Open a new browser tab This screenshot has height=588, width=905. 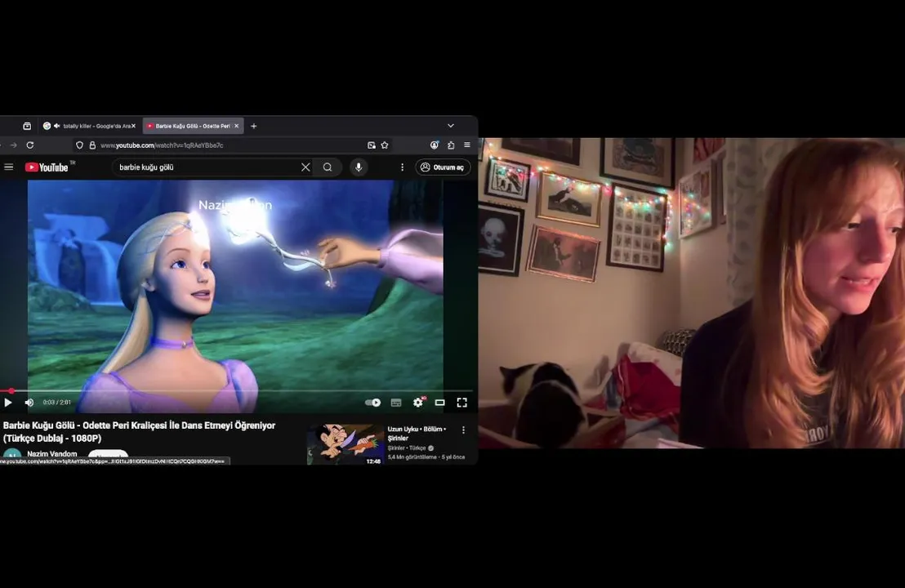(x=253, y=126)
